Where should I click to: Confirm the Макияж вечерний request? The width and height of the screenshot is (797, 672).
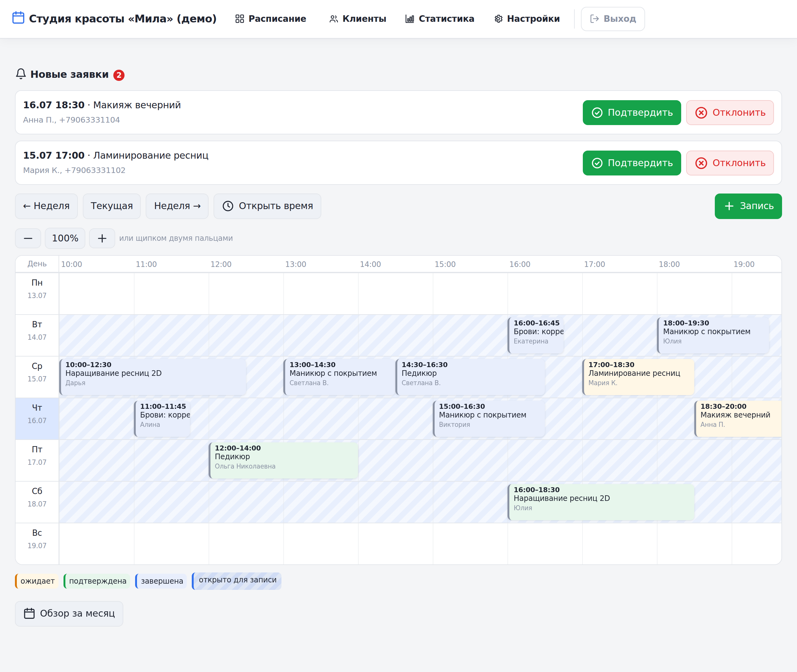pos(632,113)
